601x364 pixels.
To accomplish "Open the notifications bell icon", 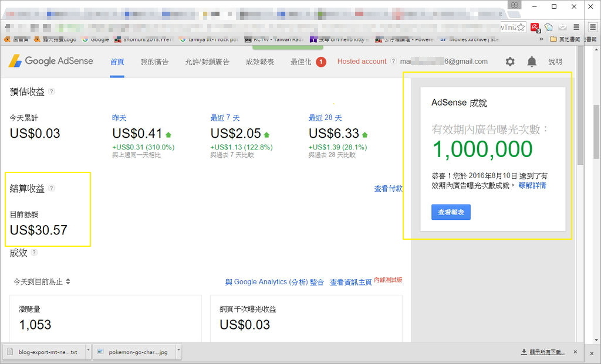I will [x=532, y=62].
